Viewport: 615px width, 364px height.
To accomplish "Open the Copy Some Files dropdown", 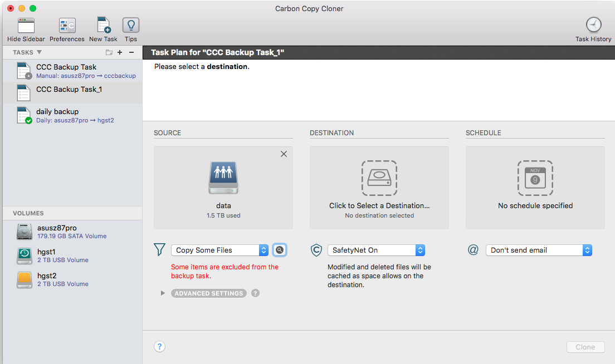I will pos(219,250).
